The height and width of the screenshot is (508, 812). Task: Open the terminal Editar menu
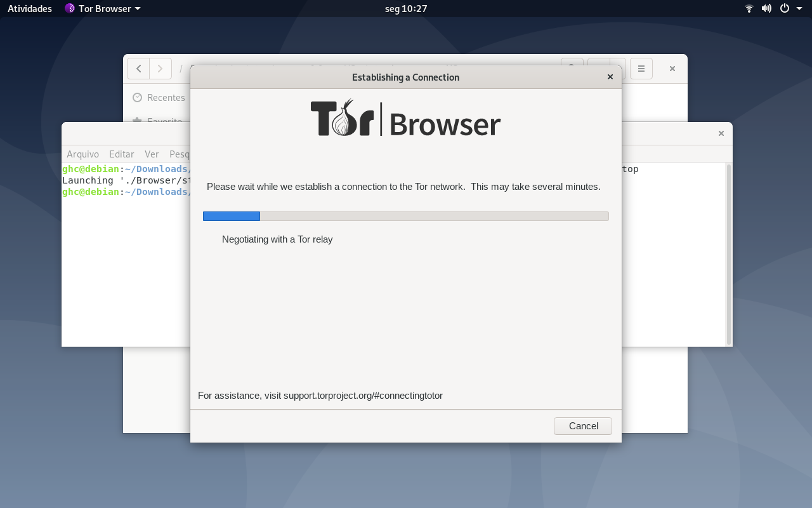pos(121,154)
